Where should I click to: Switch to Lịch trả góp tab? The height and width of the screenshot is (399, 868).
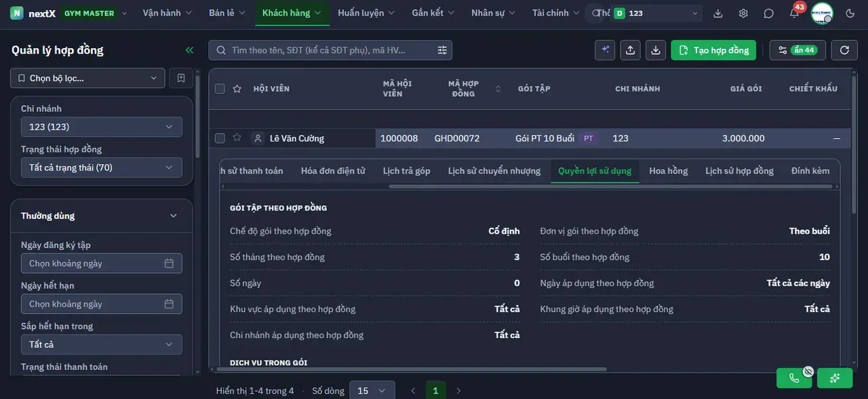point(407,171)
